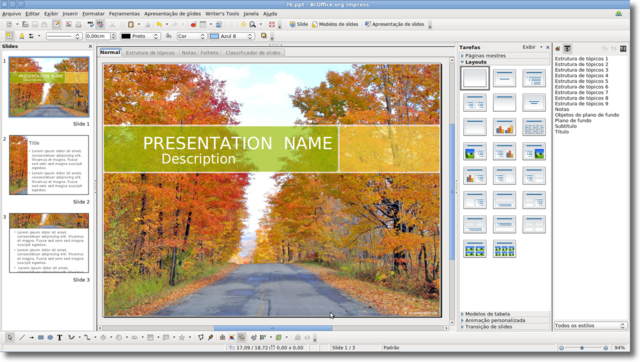Screen dimensions: 640x362
Task: Click the Paste clipboard icon
Action: coord(131,24)
